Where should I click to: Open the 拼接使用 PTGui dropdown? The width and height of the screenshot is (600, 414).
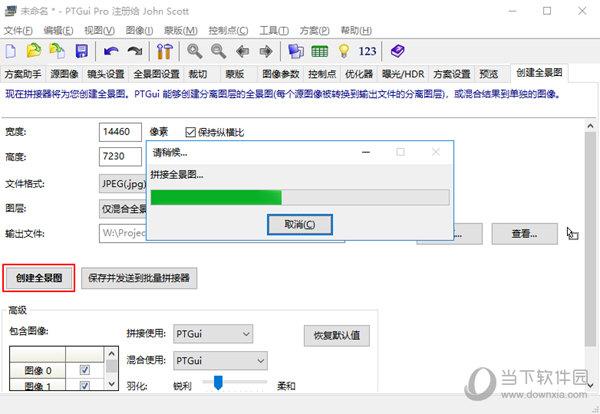pyautogui.click(x=213, y=334)
